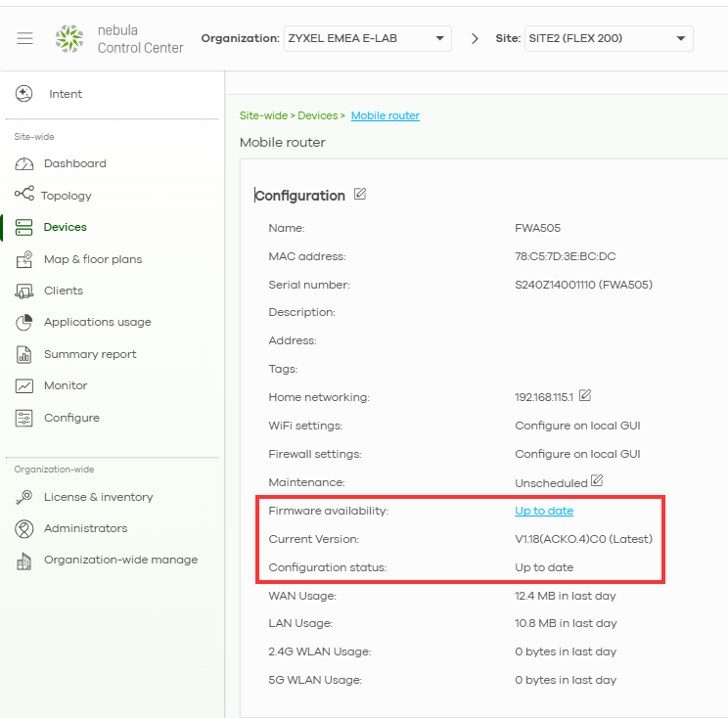Click the Topology nodes icon
This screenshot has width=728, height=718.
click(x=24, y=193)
